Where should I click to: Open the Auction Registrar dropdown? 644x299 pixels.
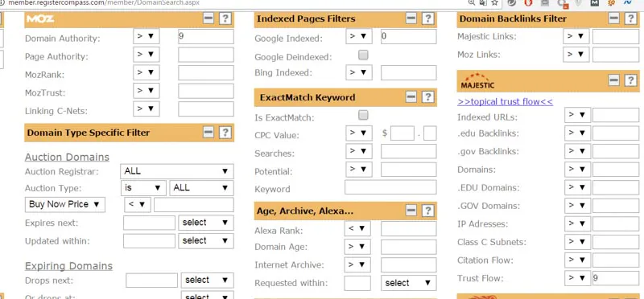pos(177,171)
